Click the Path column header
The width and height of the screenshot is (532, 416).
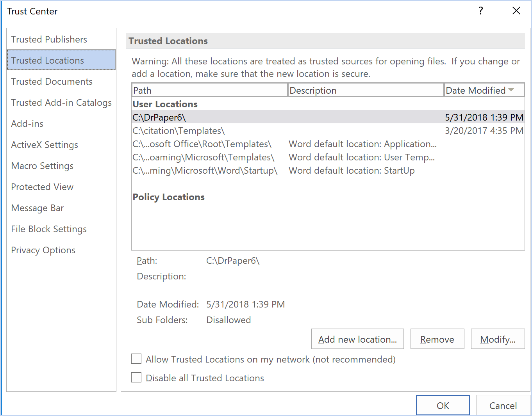tap(209, 90)
